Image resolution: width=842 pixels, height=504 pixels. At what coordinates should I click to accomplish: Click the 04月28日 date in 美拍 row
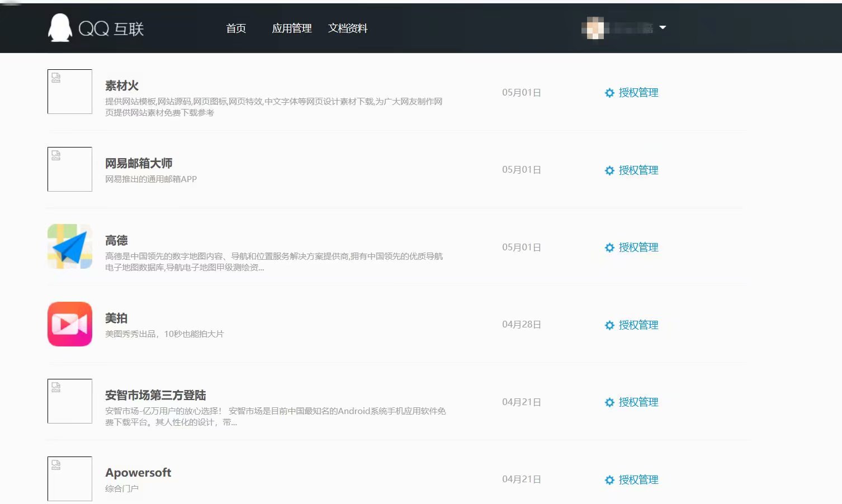tap(522, 325)
